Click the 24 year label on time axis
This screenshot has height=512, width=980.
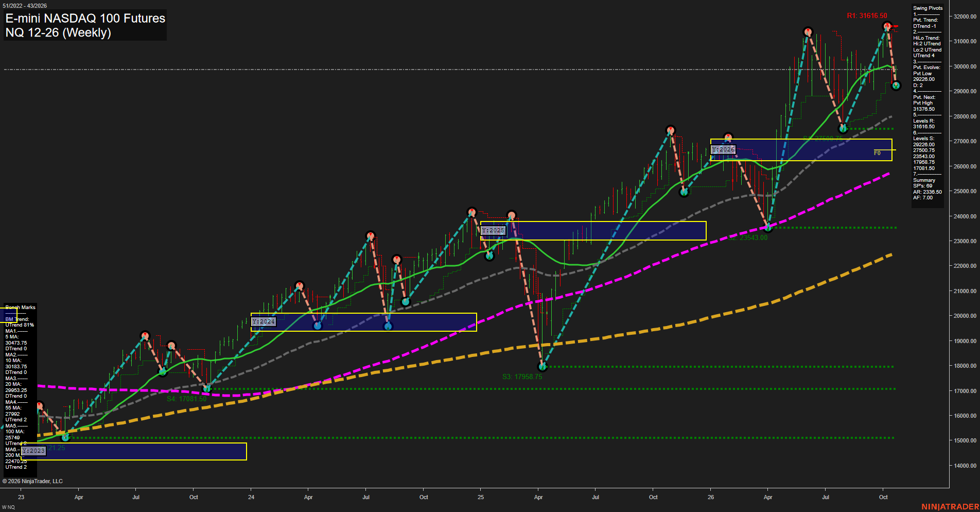[251, 497]
